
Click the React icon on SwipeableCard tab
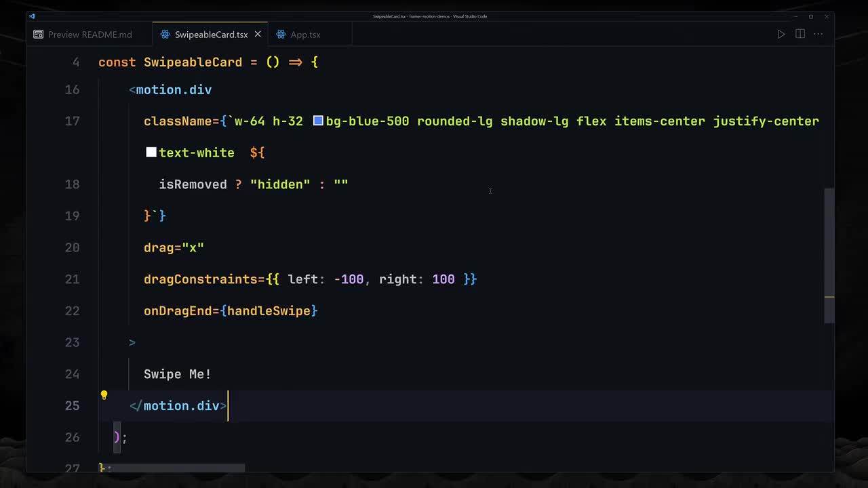tap(165, 35)
